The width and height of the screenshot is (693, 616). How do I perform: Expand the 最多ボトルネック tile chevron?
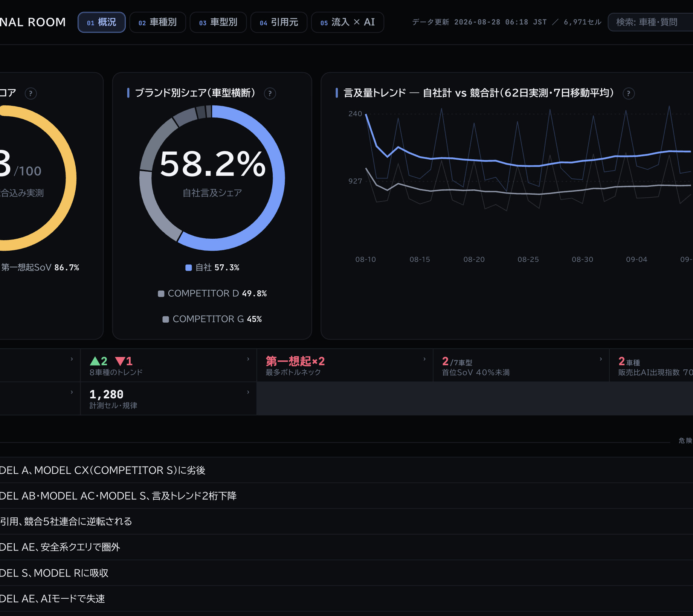coord(424,359)
